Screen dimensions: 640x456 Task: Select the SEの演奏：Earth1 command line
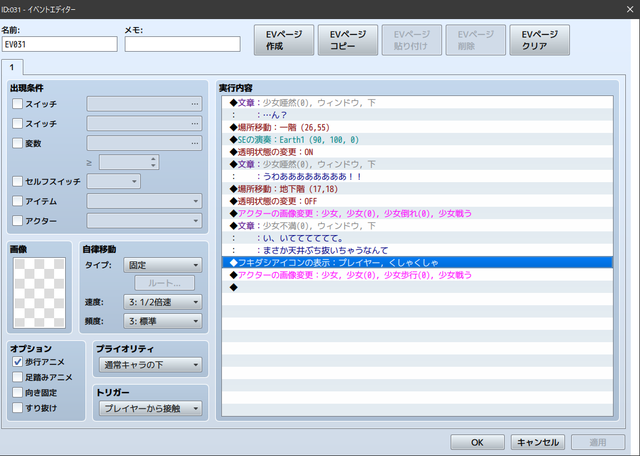click(x=417, y=140)
